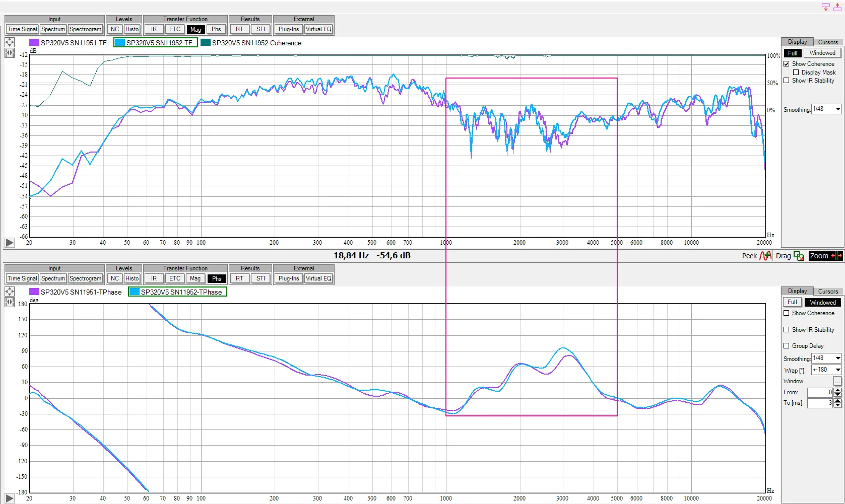Click the top graph play arrow
The width and height of the screenshot is (845, 504).
pos(10,243)
